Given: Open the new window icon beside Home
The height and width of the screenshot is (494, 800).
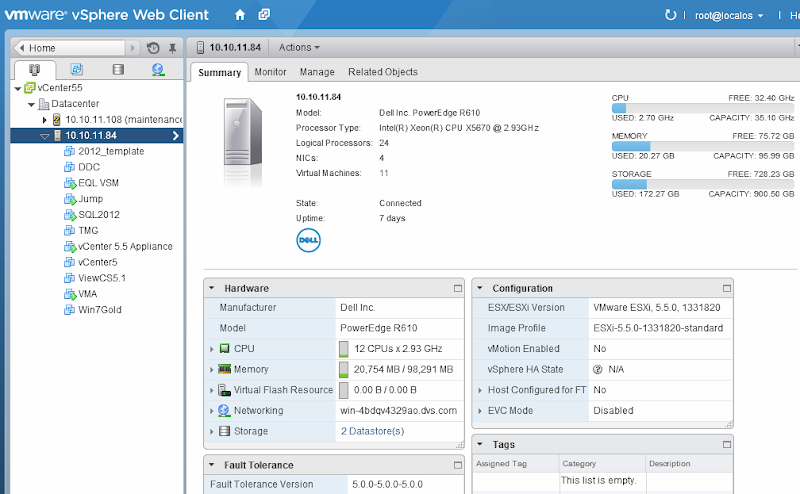Looking at the screenshot, I should [264, 15].
